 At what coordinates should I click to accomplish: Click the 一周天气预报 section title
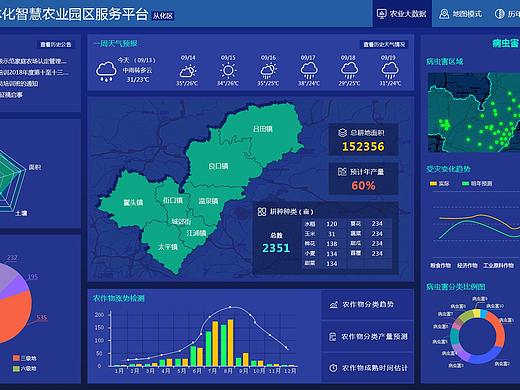[115, 44]
